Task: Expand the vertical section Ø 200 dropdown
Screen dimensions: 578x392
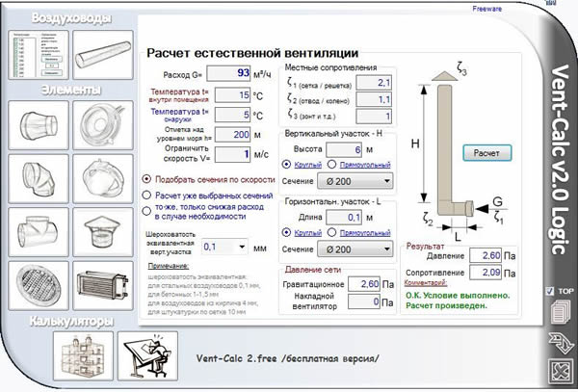Action: (355, 181)
